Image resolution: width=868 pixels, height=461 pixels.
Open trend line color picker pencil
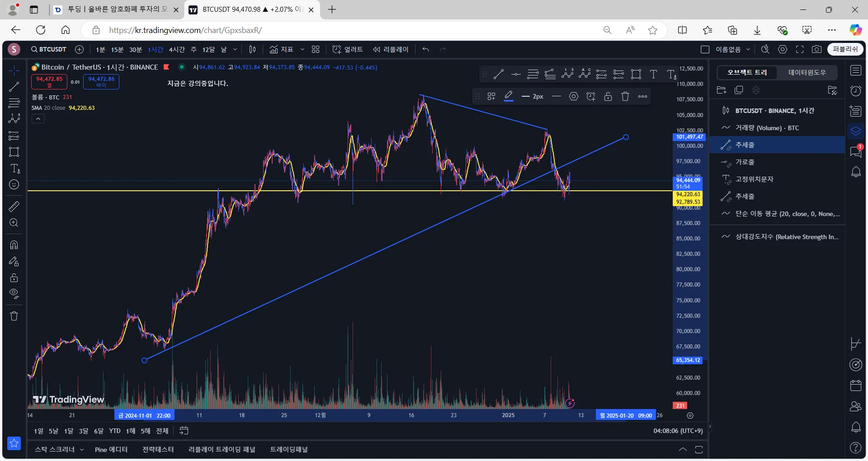point(509,96)
